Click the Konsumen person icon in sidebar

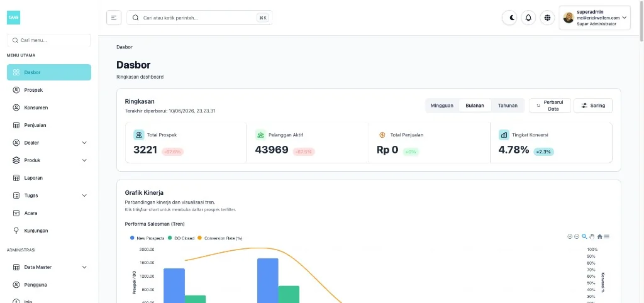pos(16,107)
